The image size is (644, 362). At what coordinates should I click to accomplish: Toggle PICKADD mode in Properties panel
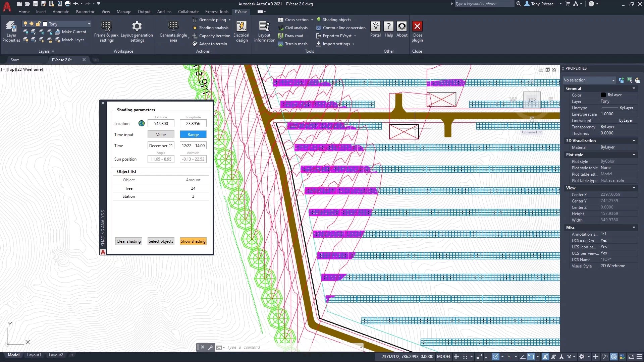[x=621, y=80]
